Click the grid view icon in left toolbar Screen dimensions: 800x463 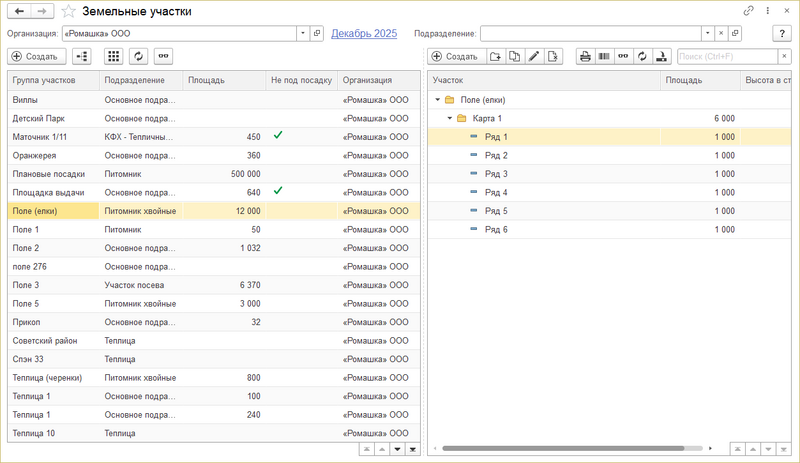pyautogui.click(x=113, y=57)
